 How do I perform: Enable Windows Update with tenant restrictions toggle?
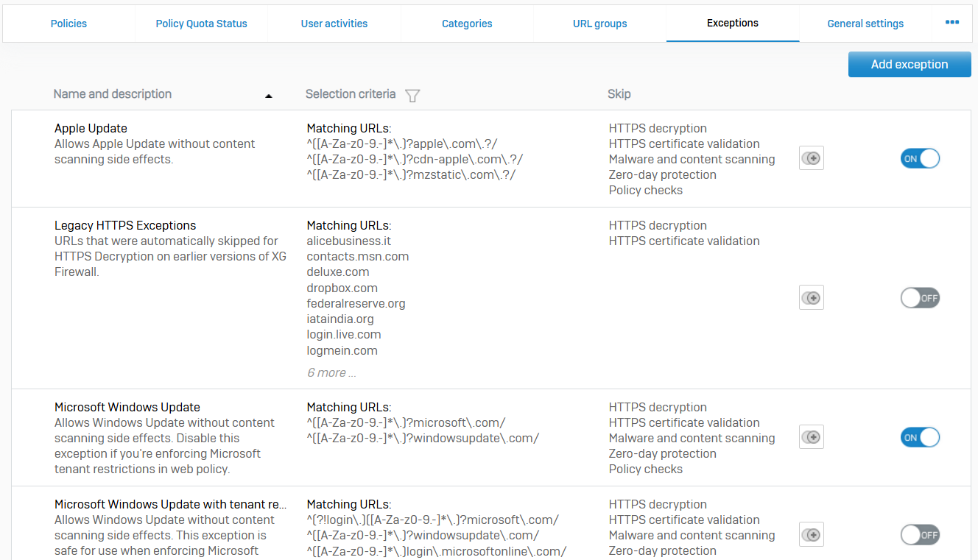(920, 534)
